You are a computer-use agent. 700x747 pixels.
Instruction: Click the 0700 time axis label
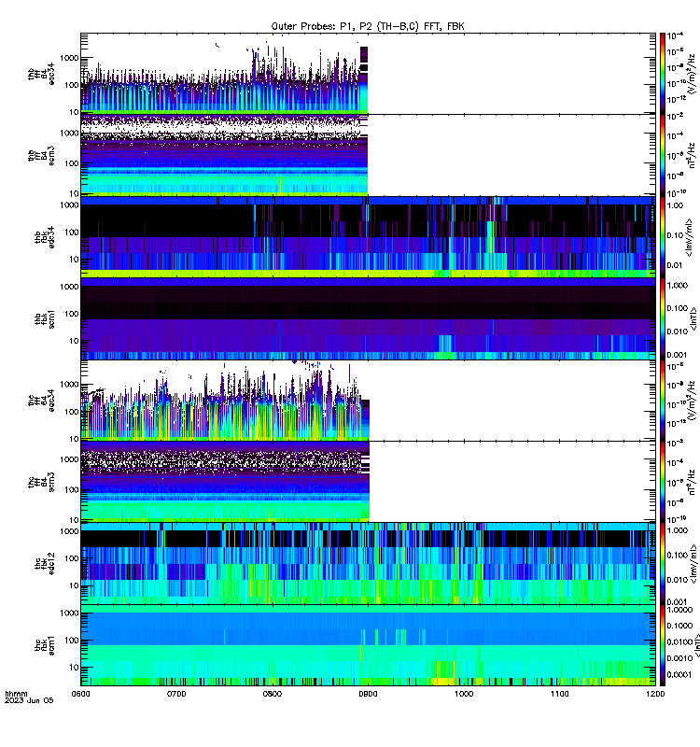click(176, 694)
